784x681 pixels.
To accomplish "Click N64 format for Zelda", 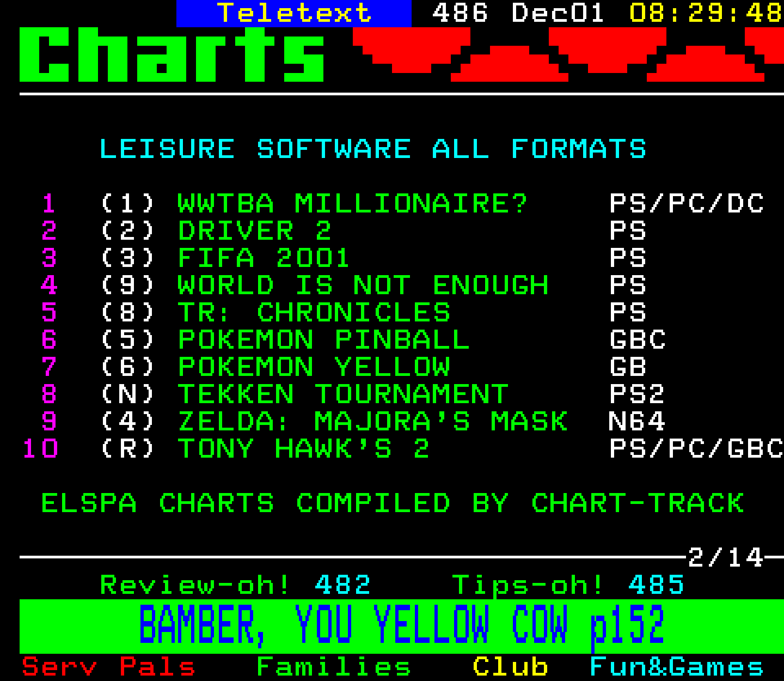I will click(638, 422).
